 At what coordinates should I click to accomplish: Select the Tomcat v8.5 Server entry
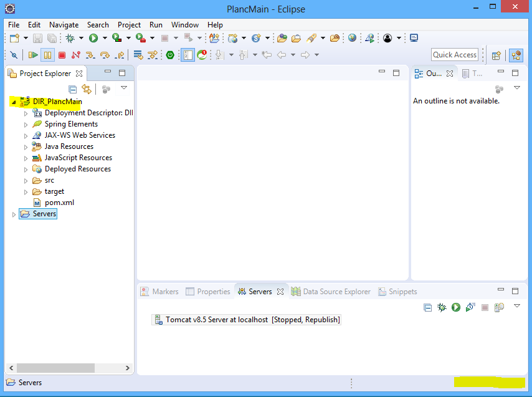pos(252,320)
